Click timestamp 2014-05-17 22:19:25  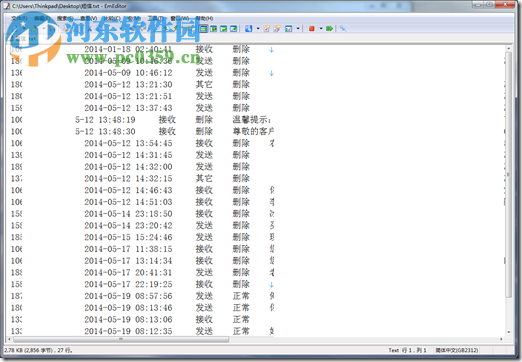(128, 284)
